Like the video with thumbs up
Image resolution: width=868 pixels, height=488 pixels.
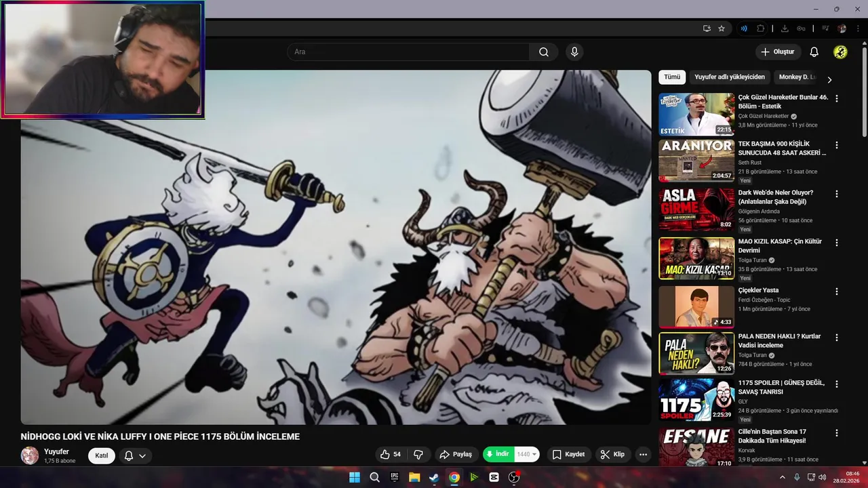click(x=391, y=454)
